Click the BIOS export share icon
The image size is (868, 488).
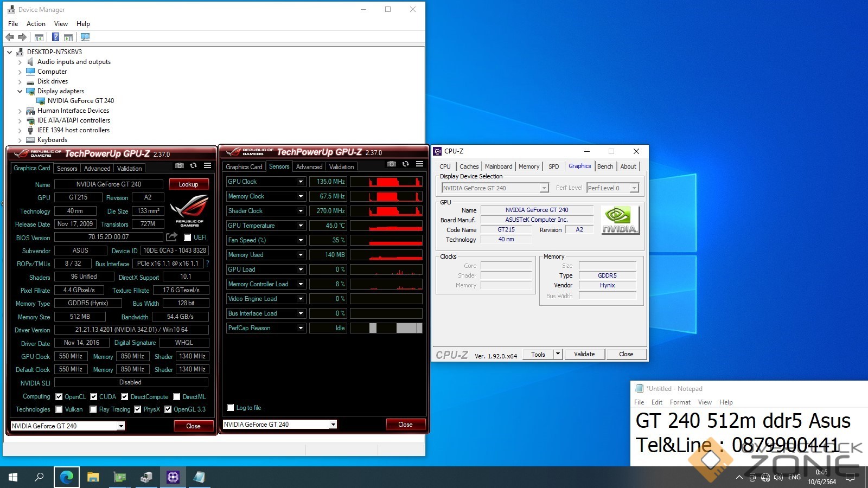(x=172, y=237)
